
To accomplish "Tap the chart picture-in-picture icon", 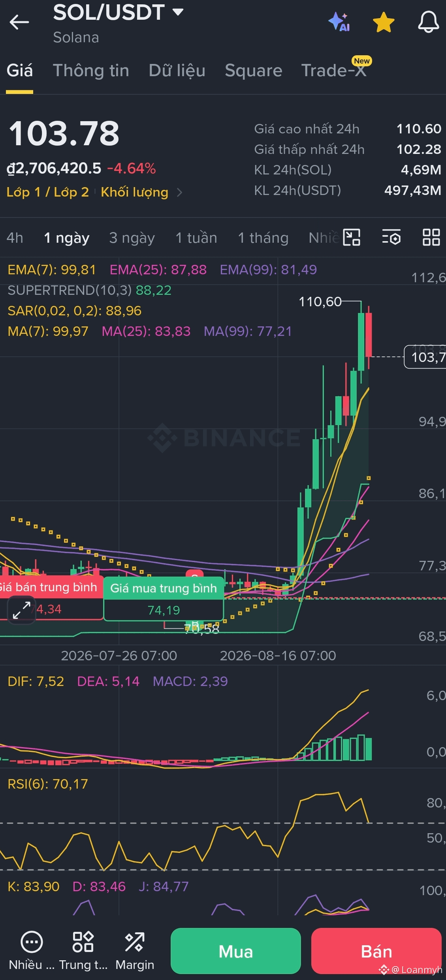I will (x=352, y=238).
